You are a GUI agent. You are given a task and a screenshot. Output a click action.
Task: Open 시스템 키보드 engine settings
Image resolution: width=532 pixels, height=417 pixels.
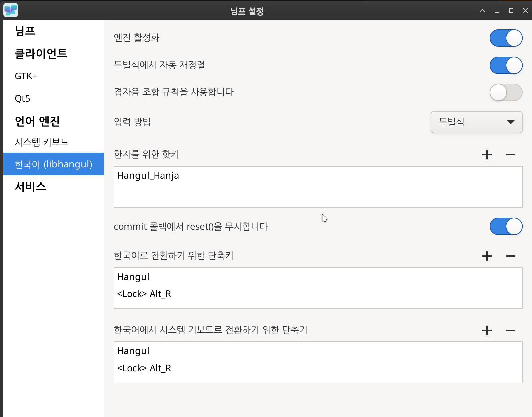[x=54, y=142]
